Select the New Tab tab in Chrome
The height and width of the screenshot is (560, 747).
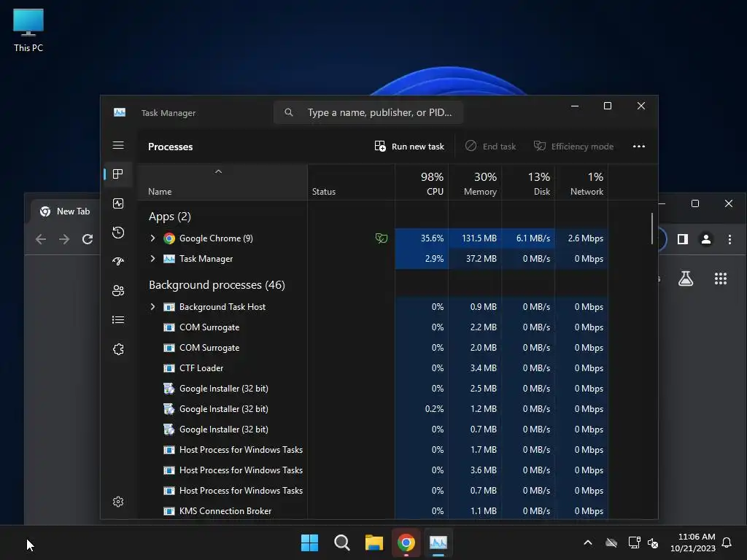(65, 211)
